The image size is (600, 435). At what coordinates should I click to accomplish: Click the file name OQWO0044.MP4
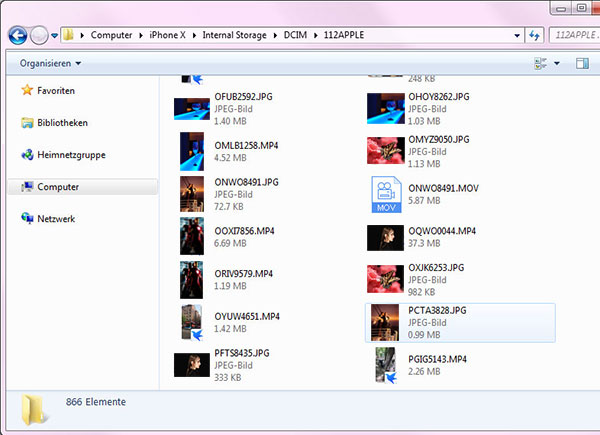[x=442, y=231]
